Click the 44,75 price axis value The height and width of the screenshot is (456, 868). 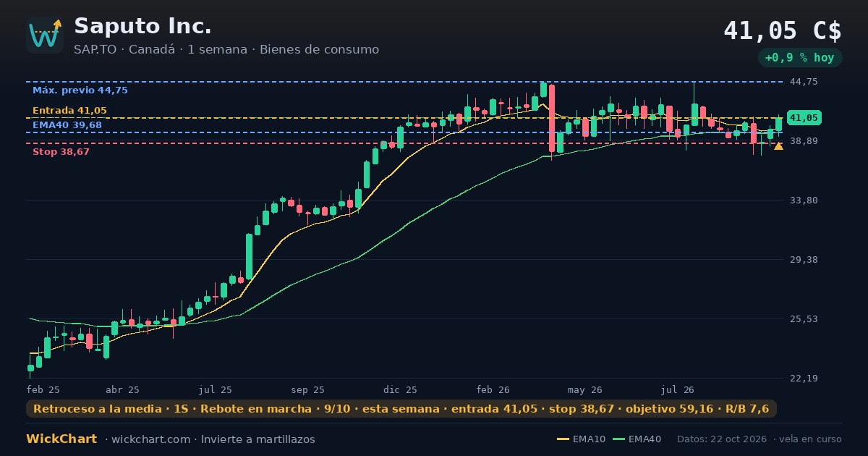coord(804,82)
